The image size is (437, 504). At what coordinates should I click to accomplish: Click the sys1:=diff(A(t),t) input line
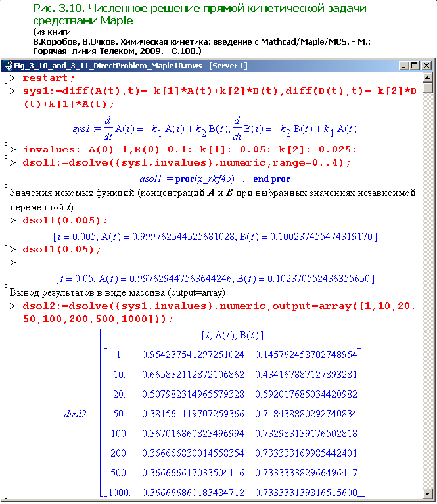(219, 98)
